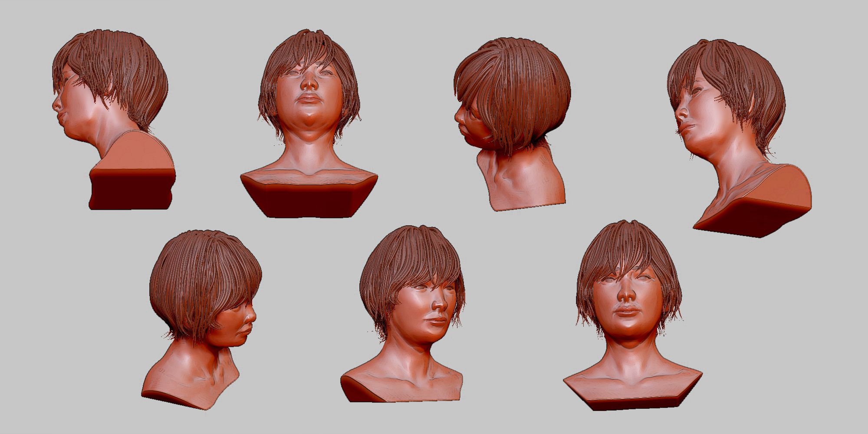This screenshot has height=434, width=868.
Task: Select the bust seen from behind and above
Action: pyautogui.click(x=512, y=124)
